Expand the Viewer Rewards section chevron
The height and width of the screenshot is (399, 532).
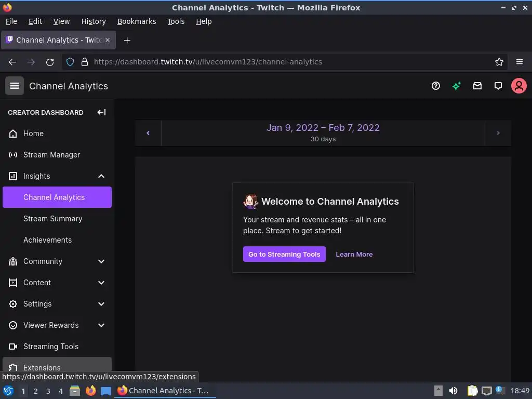point(101,325)
